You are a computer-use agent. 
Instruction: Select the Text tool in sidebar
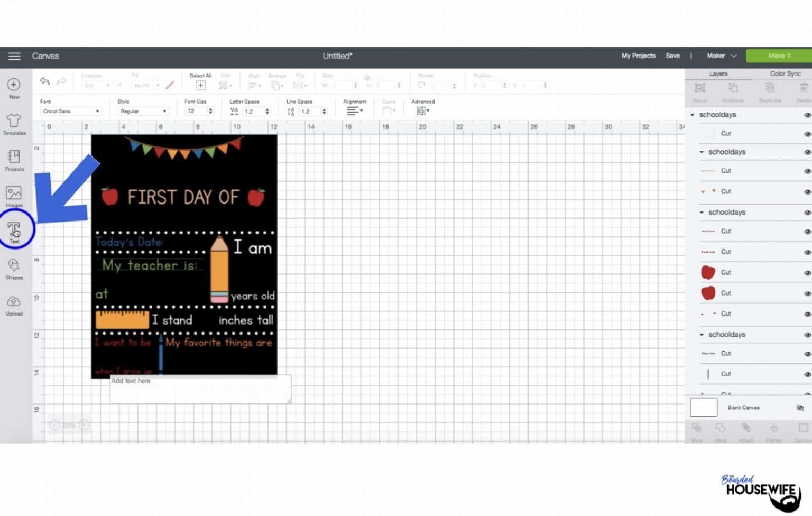(14, 232)
